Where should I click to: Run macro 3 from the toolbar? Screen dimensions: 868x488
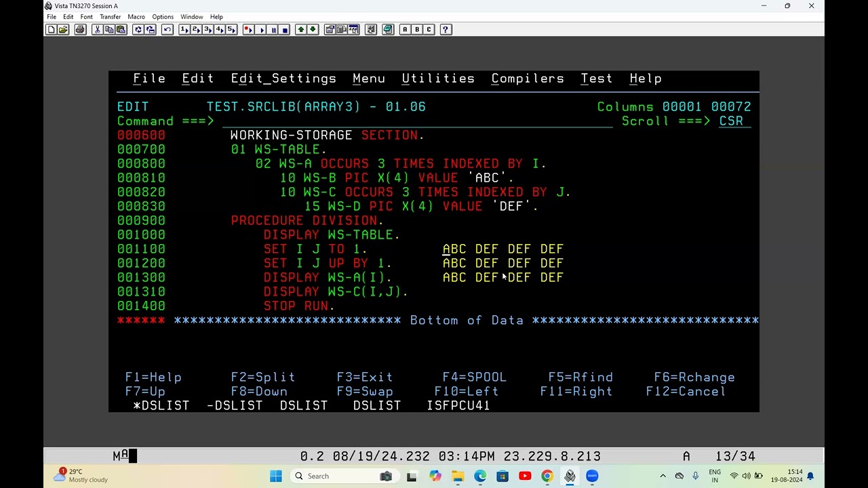coord(208,30)
